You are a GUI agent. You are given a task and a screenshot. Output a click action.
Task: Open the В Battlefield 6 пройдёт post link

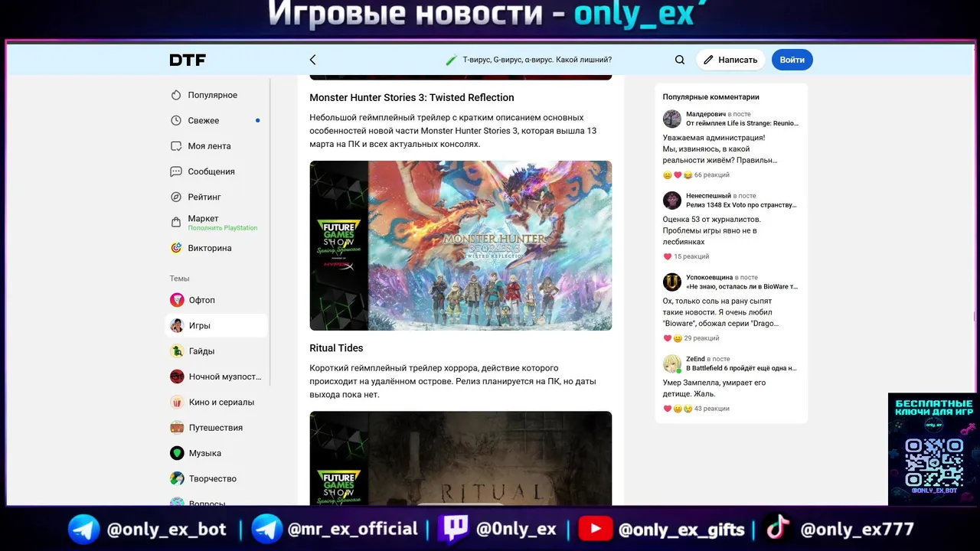741,368
